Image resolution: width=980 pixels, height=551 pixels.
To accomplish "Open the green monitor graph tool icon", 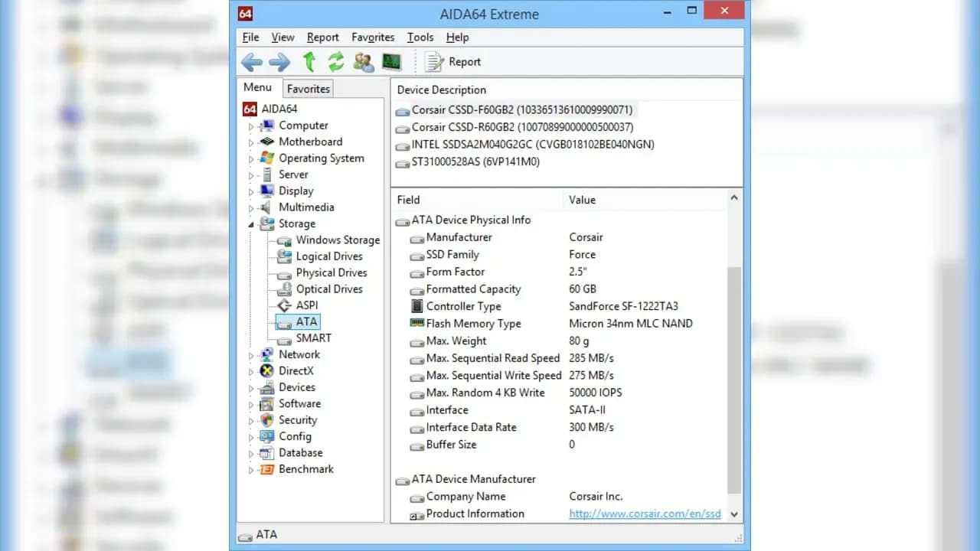I will [x=391, y=62].
